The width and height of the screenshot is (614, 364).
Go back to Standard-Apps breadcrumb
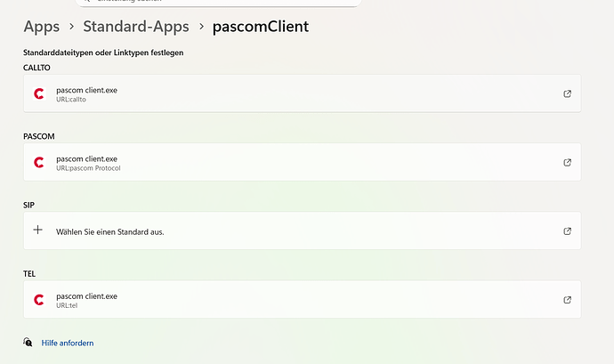click(x=136, y=27)
